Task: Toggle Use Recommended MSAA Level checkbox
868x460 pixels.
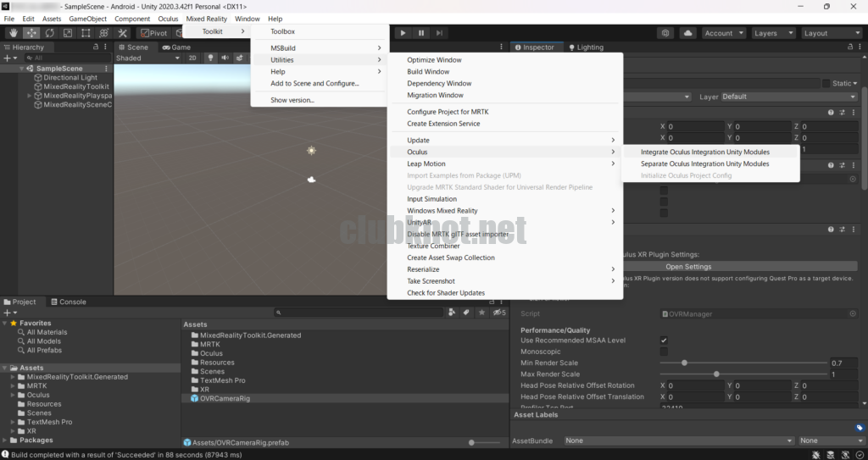Action: pos(664,341)
